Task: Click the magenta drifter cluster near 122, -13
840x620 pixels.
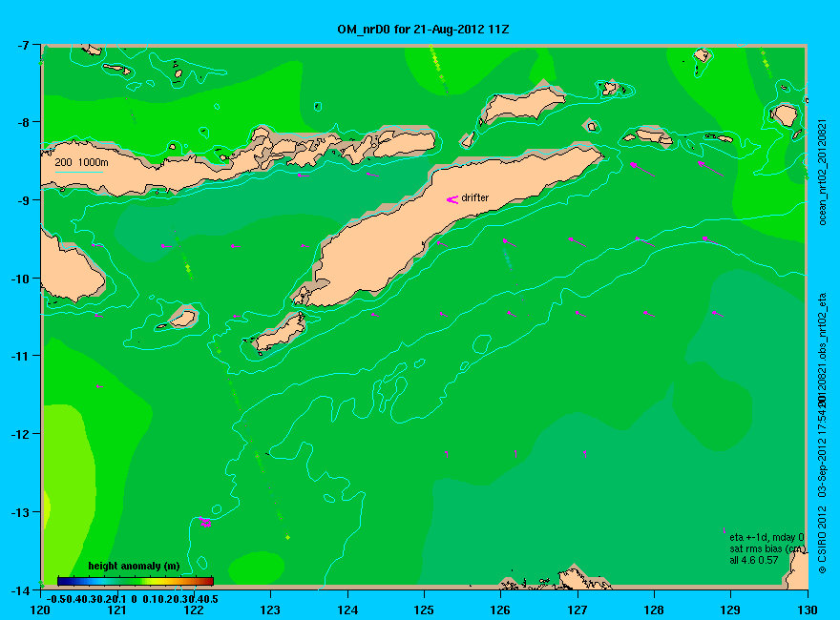Action: [x=205, y=523]
